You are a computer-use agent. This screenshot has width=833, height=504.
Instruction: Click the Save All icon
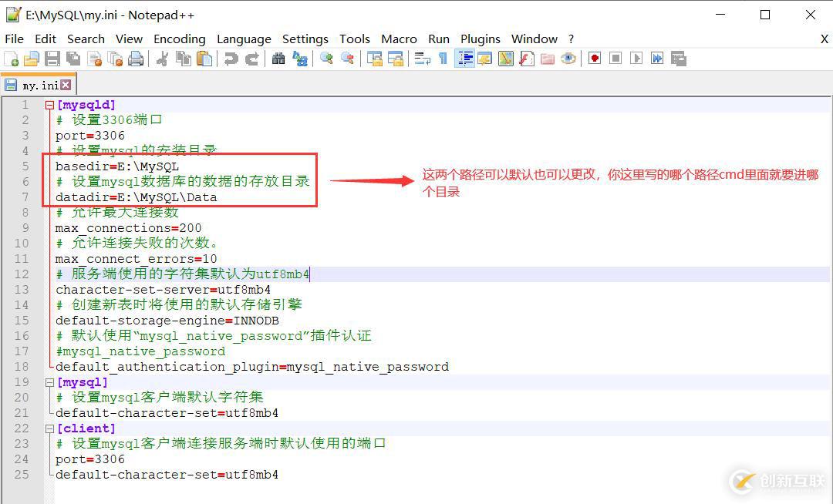73,59
